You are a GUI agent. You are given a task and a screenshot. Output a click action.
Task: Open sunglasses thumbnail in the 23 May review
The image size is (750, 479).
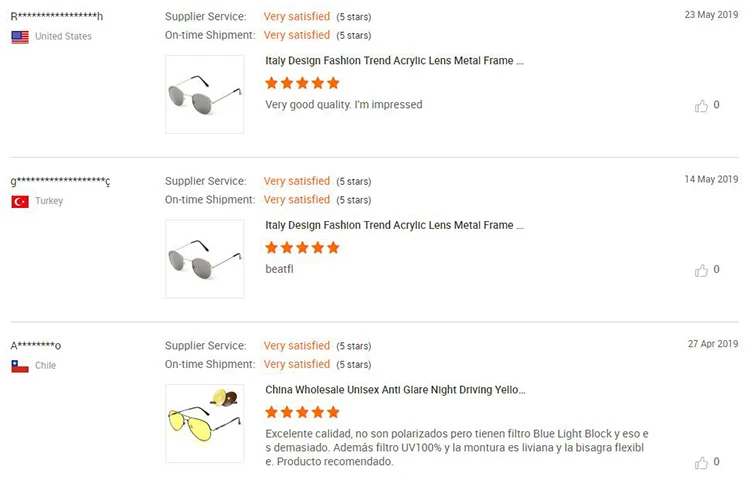(x=204, y=94)
